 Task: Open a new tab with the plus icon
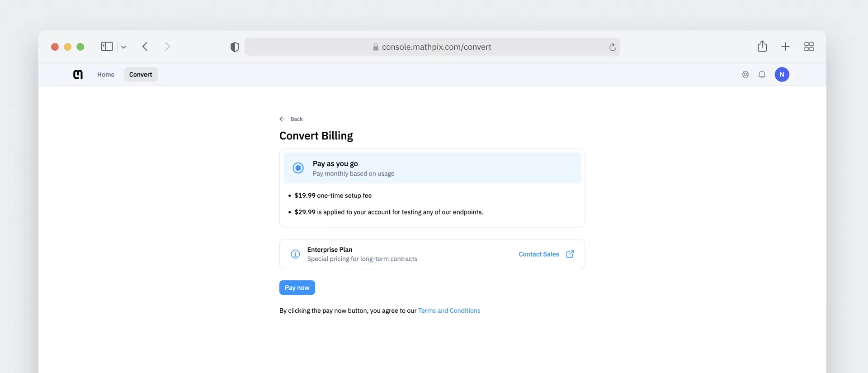tap(786, 47)
